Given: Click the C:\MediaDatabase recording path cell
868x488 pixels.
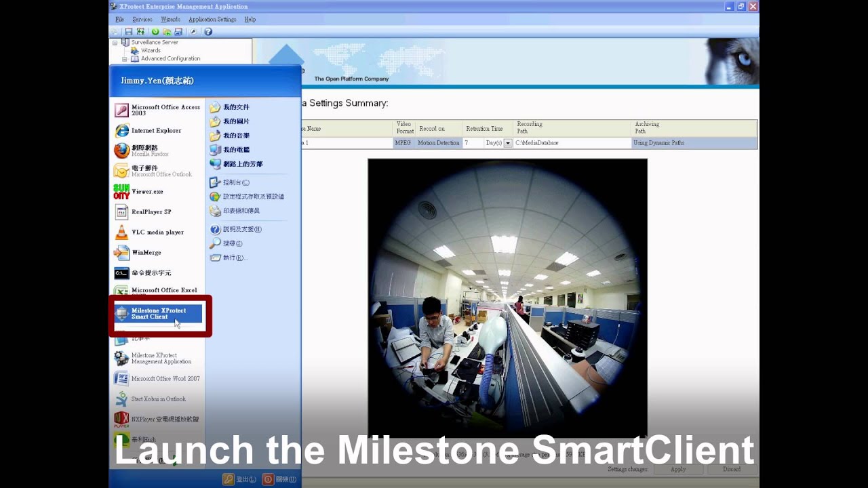Looking at the screenshot, I should click(572, 143).
